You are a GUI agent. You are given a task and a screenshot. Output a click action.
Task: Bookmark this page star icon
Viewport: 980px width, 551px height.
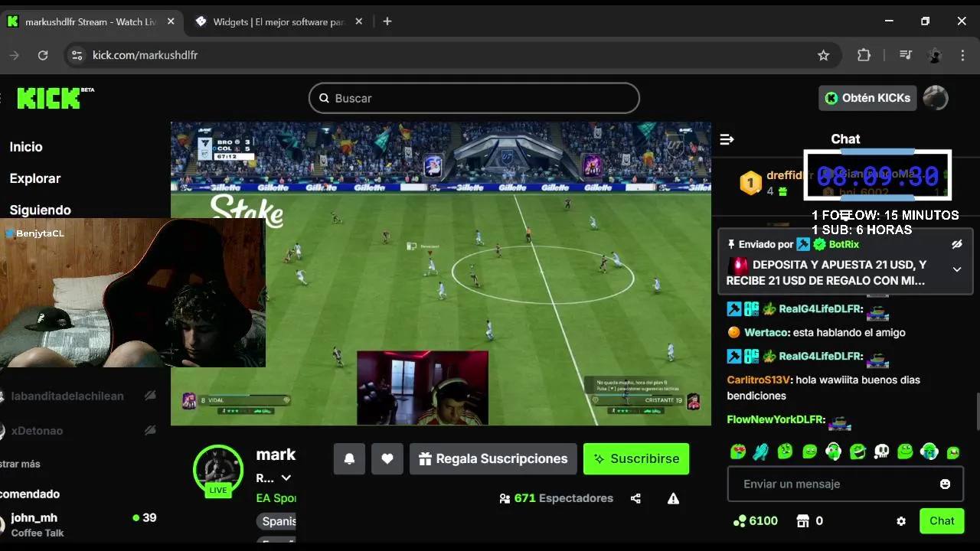[x=824, y=55]
